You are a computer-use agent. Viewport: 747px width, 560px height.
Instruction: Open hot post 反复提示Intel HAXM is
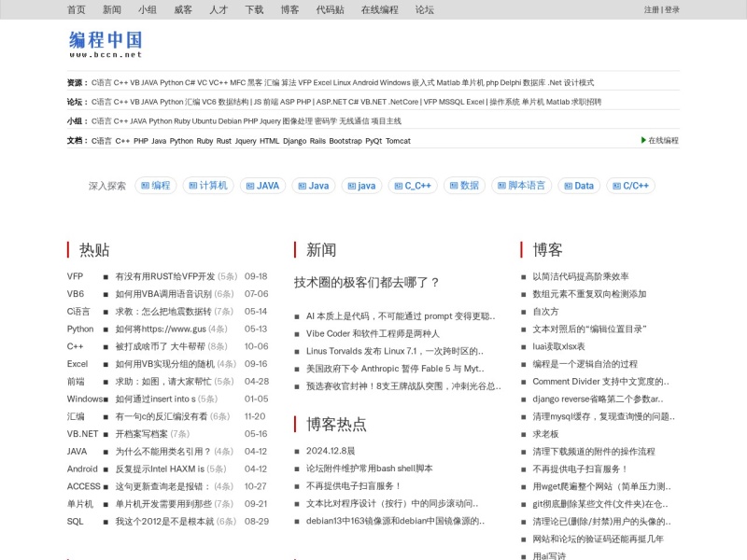click(x=160, y=469)
